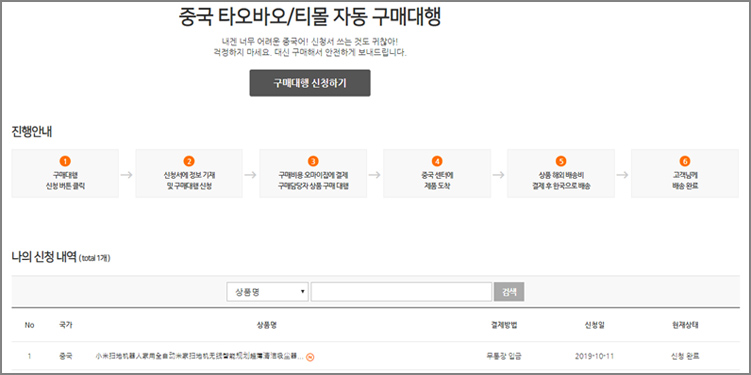
Task: Click the 나의 신청 내역 heading
Action: point(44,257)
